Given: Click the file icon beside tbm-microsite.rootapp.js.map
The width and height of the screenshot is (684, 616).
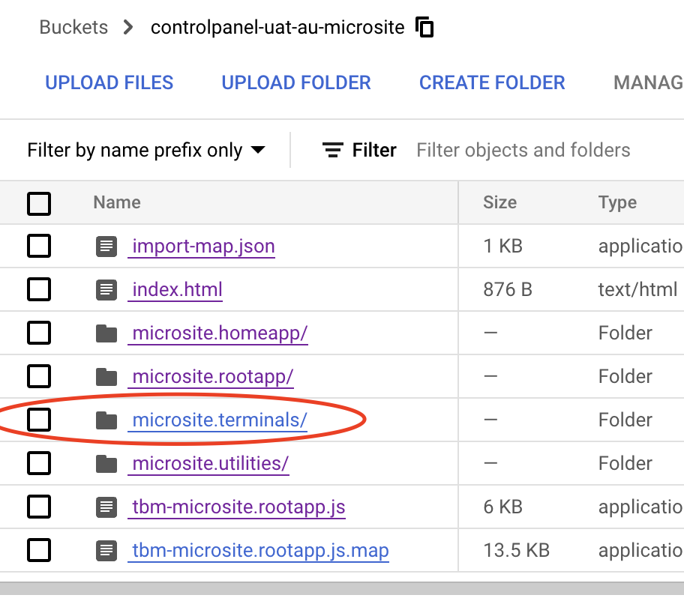Looking at the screenshot, I should pyautogui.click(x=106, y=551).
